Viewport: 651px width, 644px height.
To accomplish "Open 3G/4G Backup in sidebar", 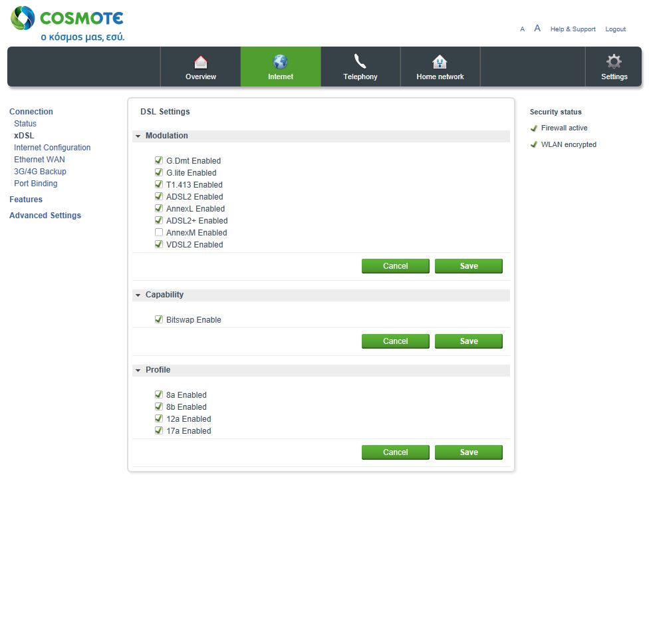I will (x=40, y=172).
